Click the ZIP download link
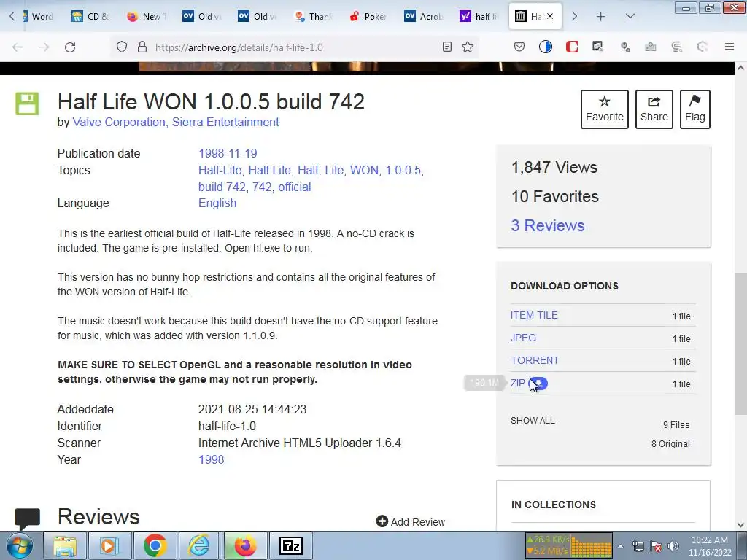 518,383
